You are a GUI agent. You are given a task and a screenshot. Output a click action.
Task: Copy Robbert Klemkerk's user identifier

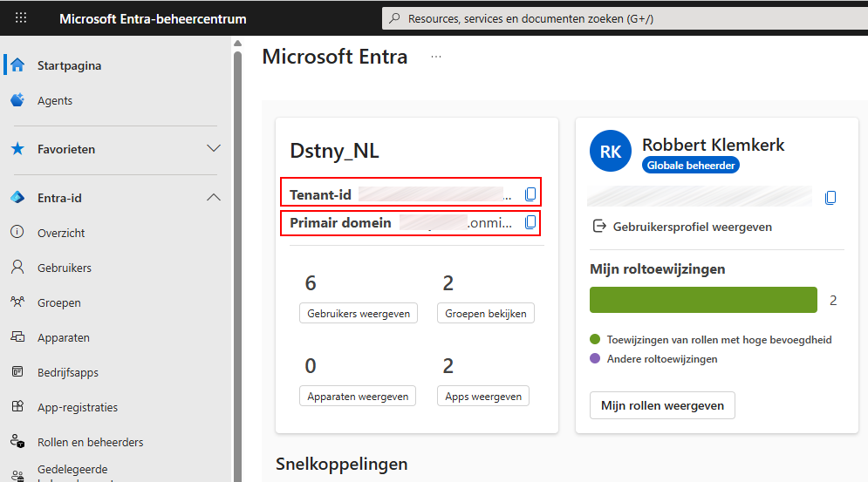click(830, 198)
